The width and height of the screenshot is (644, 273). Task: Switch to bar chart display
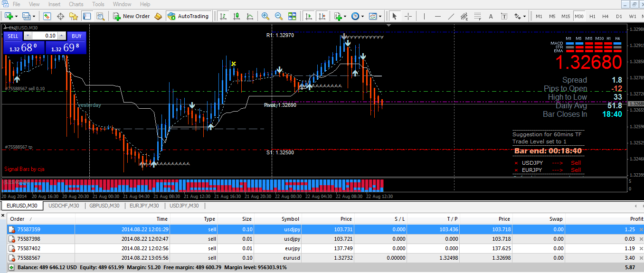tap(224, 16)
